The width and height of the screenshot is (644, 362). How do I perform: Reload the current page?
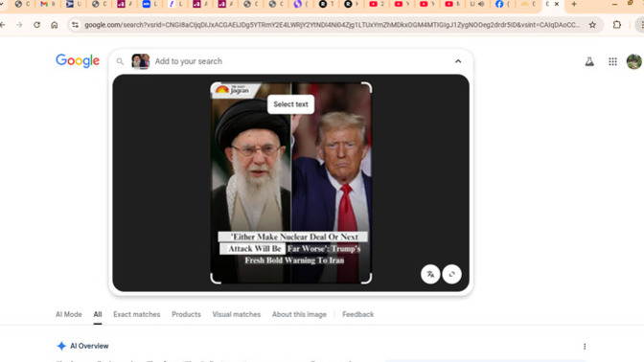(37, 25)
